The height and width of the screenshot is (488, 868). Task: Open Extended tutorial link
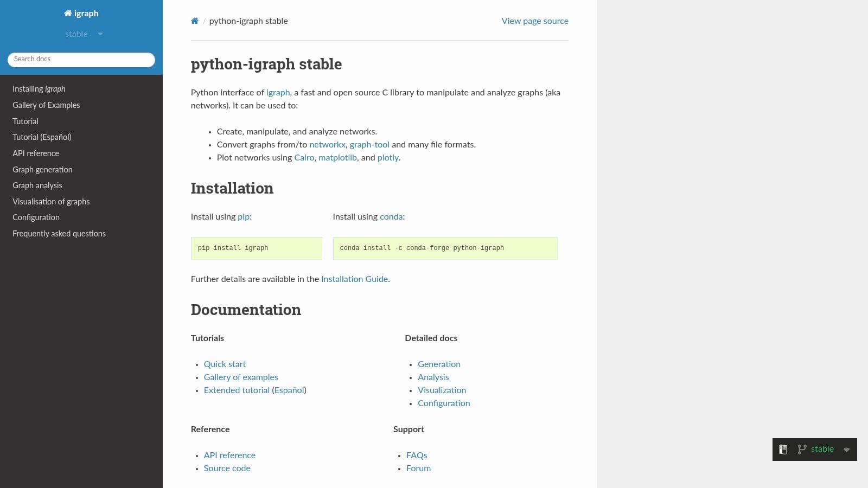pyautogui.click(x=237, y=390)
